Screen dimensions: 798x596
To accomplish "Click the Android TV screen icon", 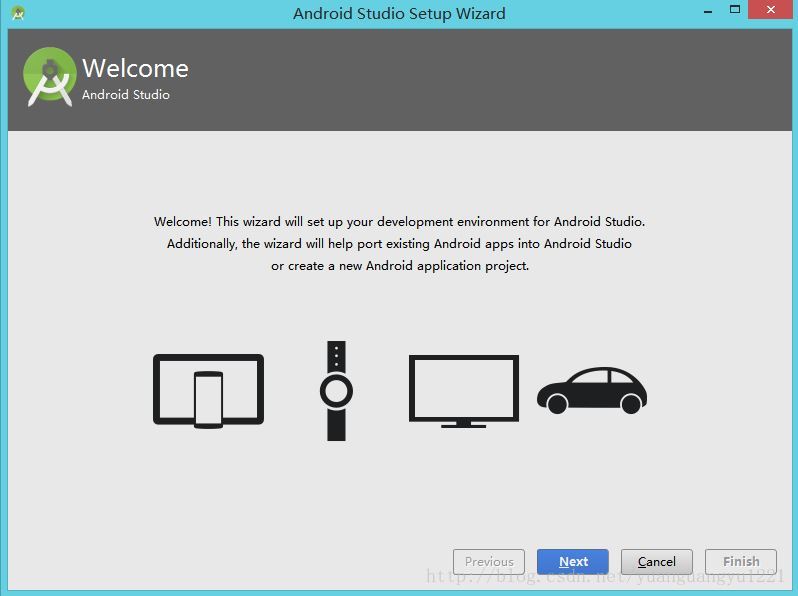I will 464,391.
